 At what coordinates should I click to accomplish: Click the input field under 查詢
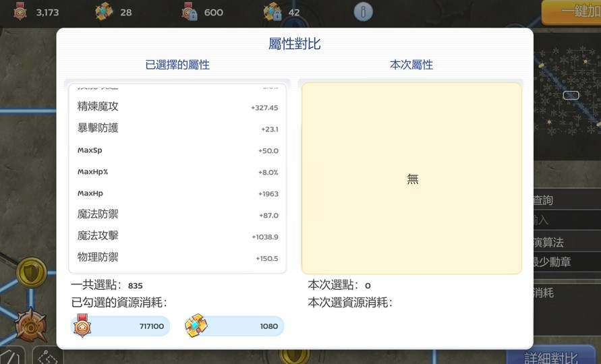pos(567,220)
